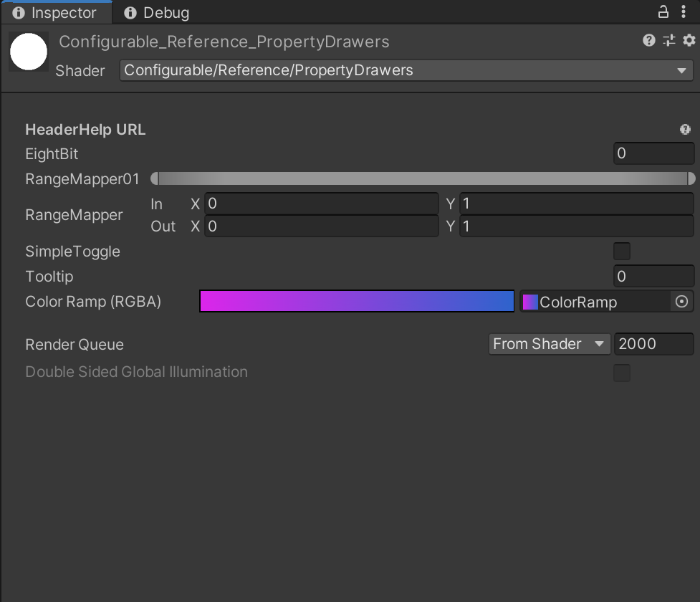Viewport: 700px width, 602px height.
Task: Switch to the Inspector tab
Action: [x=57, y=12]
